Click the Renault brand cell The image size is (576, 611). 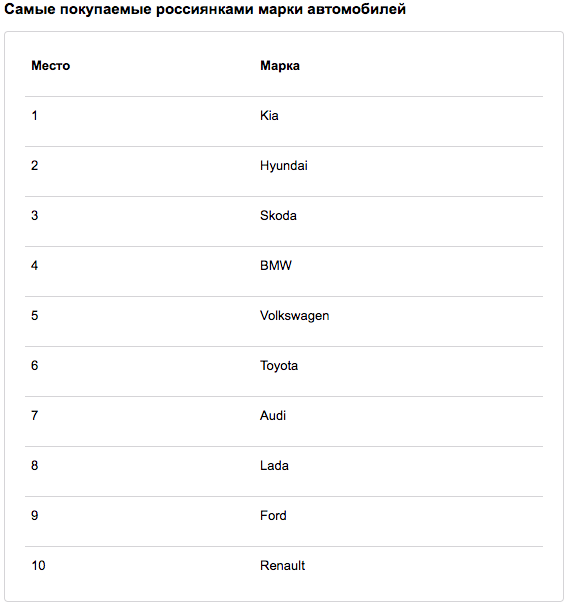click(283, 565)
